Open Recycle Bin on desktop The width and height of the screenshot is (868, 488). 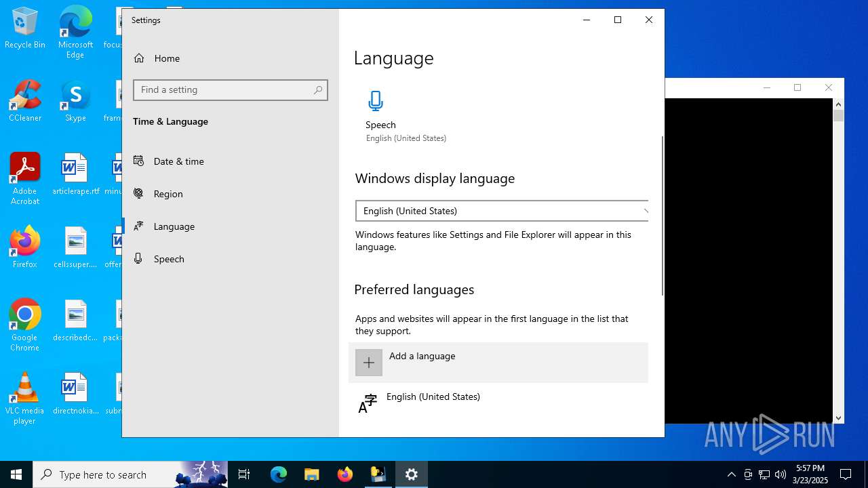click(25, 27)
